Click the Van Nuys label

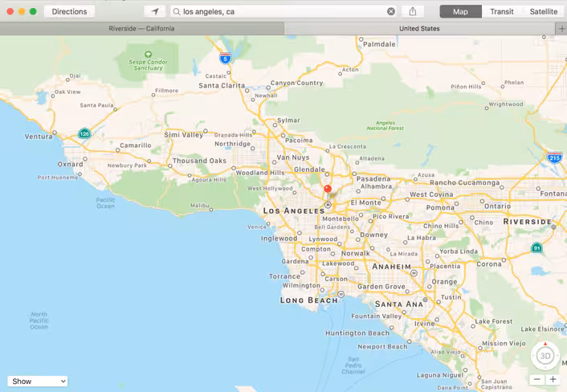click(x=293, y=157)
